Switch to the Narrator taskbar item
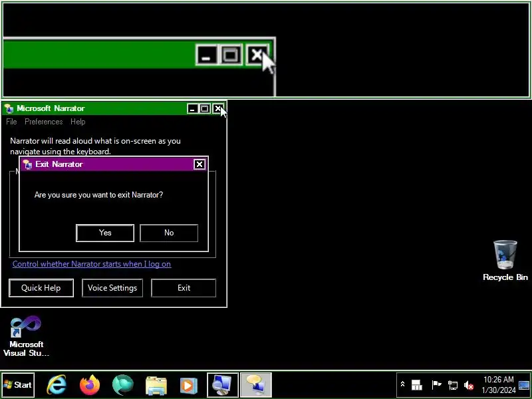 coord(256,385)
